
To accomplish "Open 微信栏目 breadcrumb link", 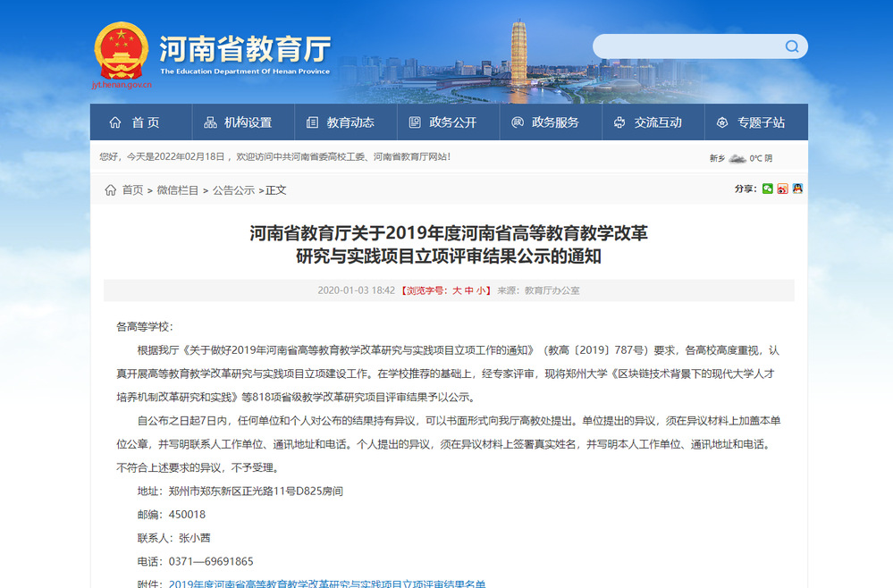I will tap(178, 190).
